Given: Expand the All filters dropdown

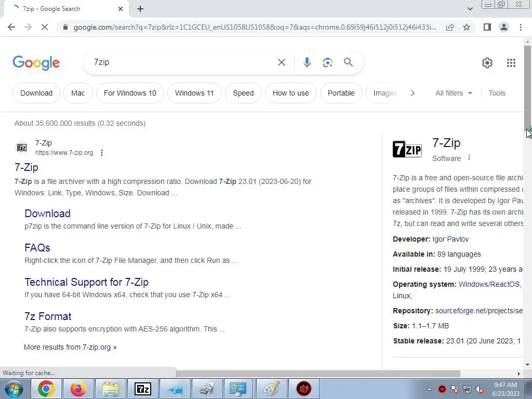Looking at the screenshot, I should point(454,93).
